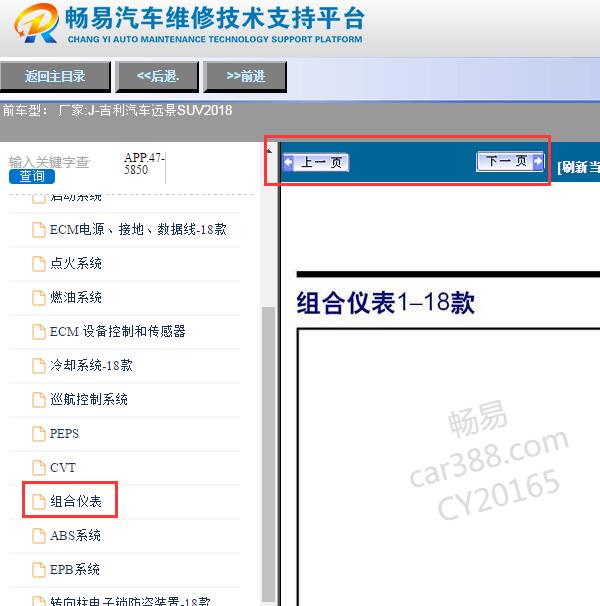Click the 组合仪表1–18款 heading text

pos(385,303)
